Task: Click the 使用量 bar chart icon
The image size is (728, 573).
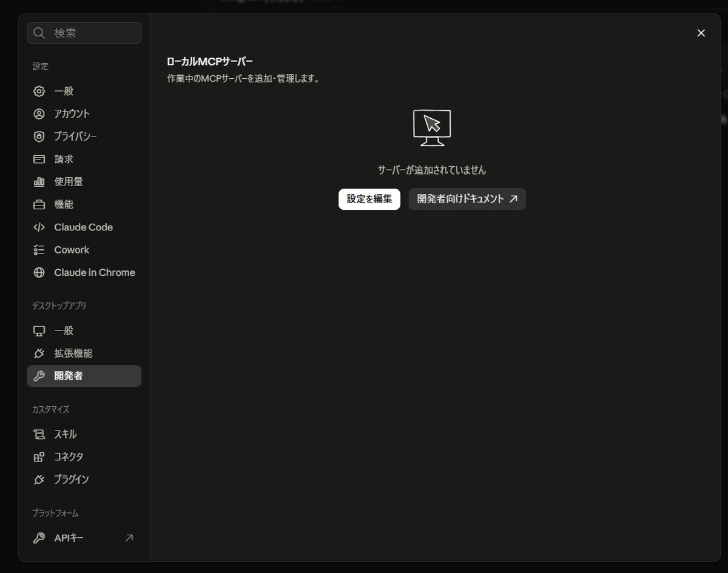Action: (39, 182)
